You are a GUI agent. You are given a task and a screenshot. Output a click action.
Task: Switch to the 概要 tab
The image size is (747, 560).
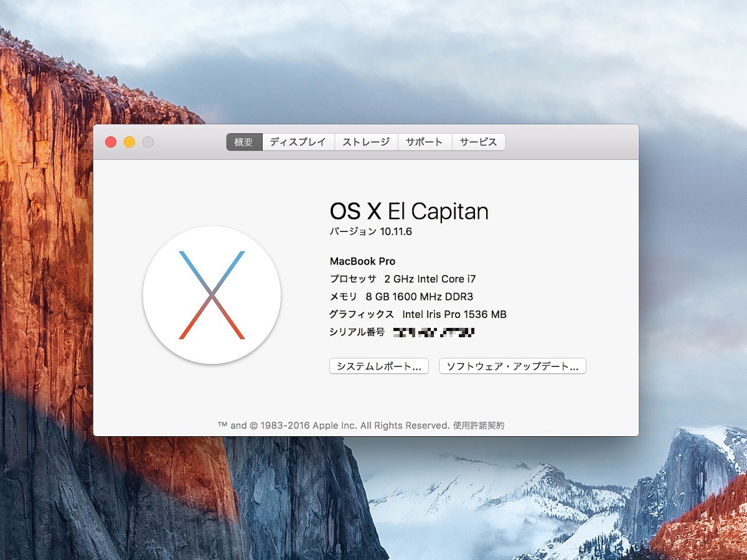244,142
